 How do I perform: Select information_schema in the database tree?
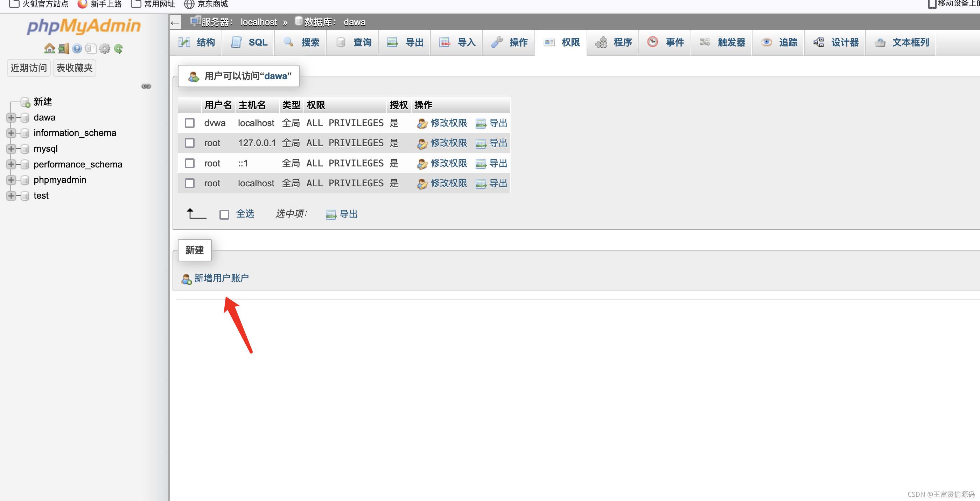tap(75, 133)
